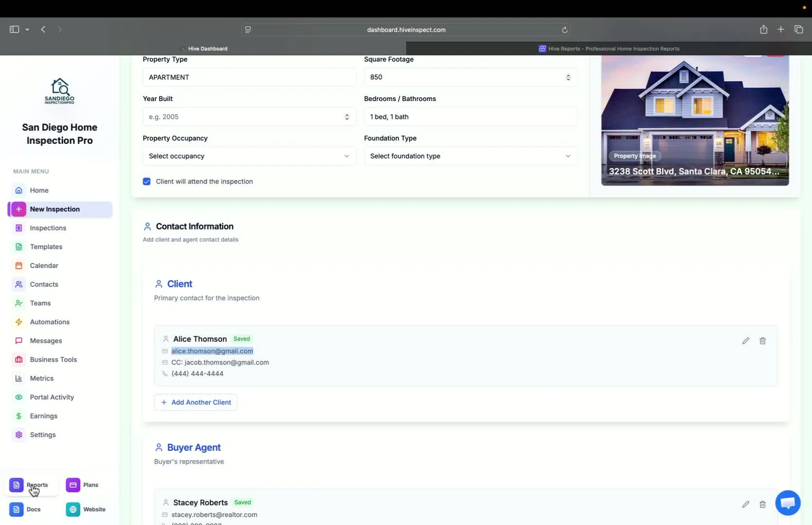Click the property image thumbnail
The image size is (812, 525).
tap(695, 121)
